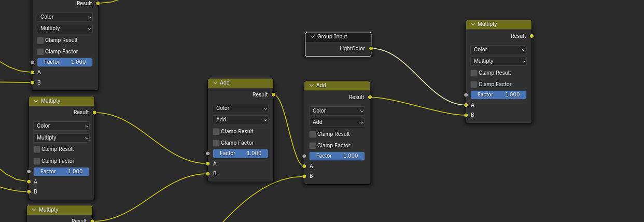Click input socket B of the rightmost Multiply node
The height and width of the screenshot is (222, 644).
(466, 115)
